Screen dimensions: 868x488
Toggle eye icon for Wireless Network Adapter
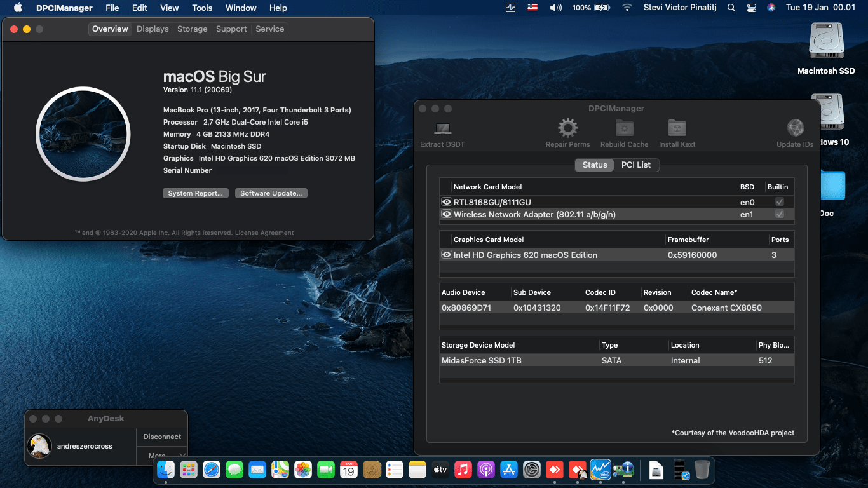coord(447,214)
